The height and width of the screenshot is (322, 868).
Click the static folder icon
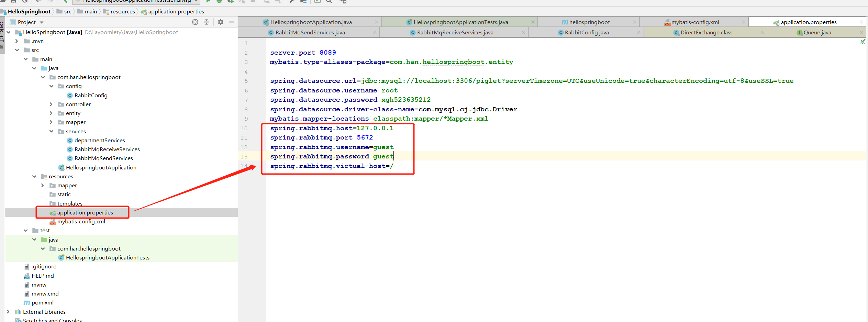[x=53, y=195]
